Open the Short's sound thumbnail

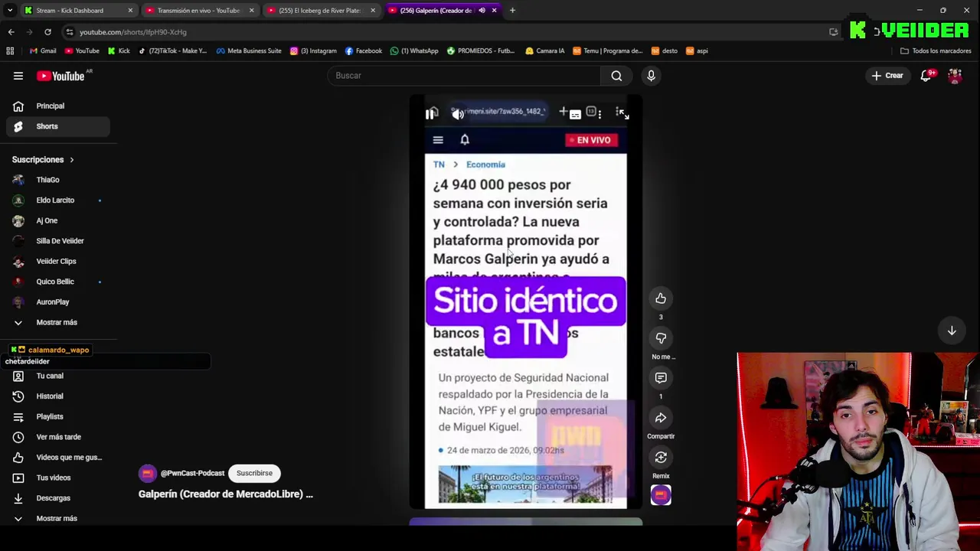(x=661, y=495)
